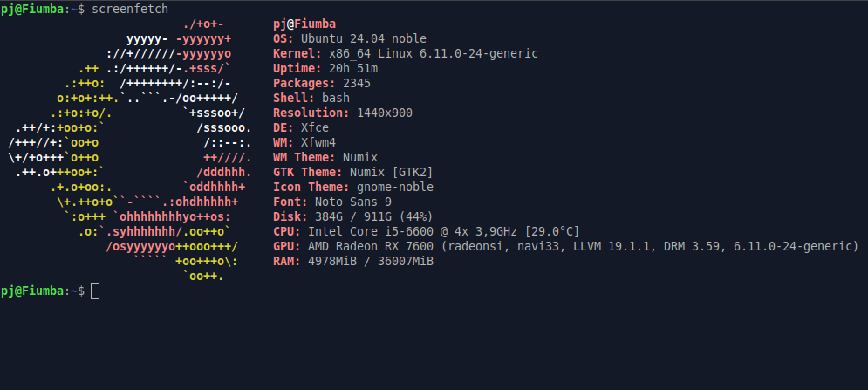Click the GTK Theme: Numix [GTK2] line

pyautogui.click(x=353, y=172)
